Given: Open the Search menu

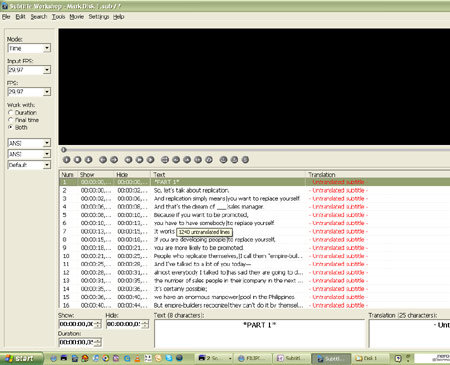Looking at the screenshot, I should (39, 17).
